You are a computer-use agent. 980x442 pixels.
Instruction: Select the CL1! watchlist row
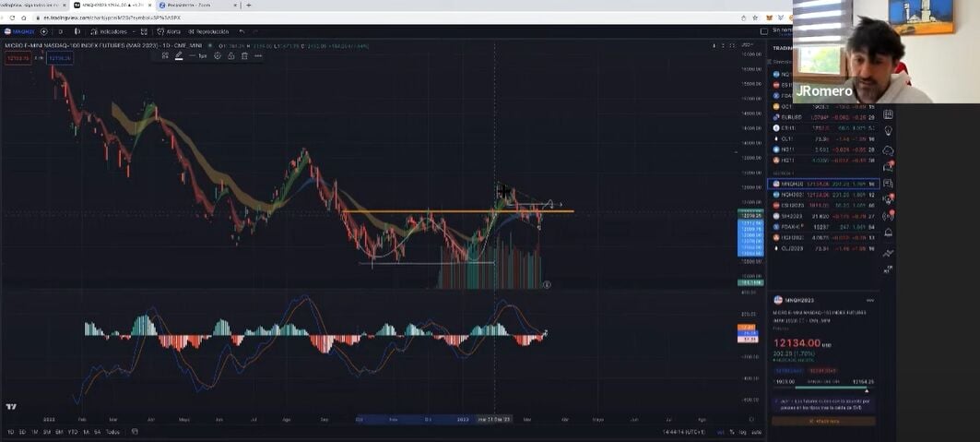pyautogui.click(x=824, y=138)
